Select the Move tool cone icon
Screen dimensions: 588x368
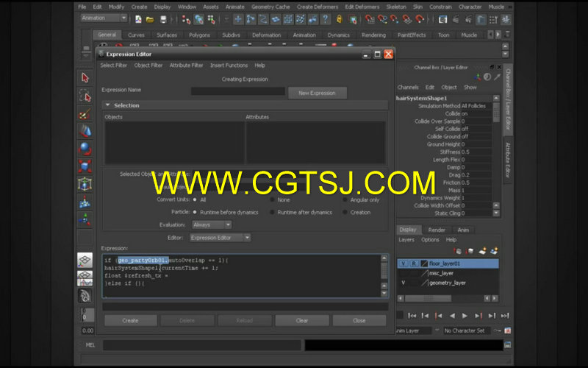(85, 131)
